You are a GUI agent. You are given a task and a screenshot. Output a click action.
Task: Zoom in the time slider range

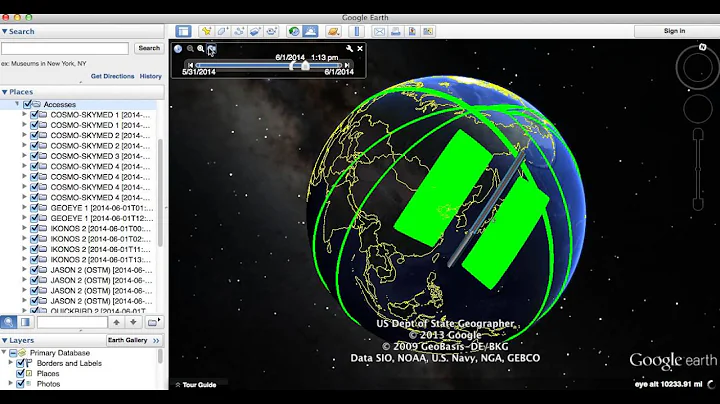[x=201, y=48]
